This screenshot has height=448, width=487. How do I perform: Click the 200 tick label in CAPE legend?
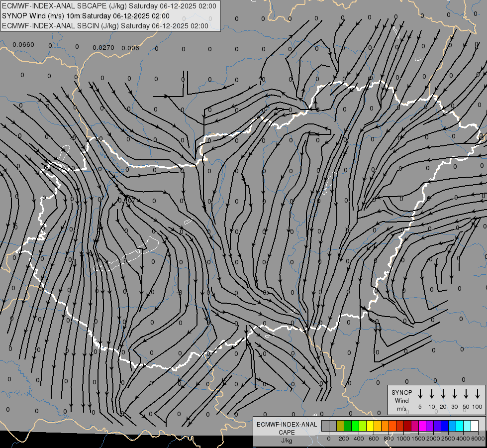tap(344, 439)
